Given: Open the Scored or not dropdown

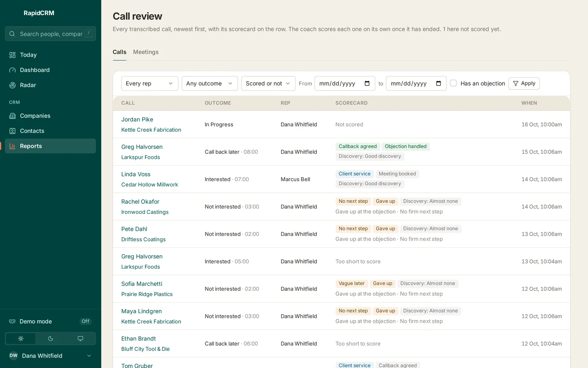Looking at the screenshot, I should (268, 83).
